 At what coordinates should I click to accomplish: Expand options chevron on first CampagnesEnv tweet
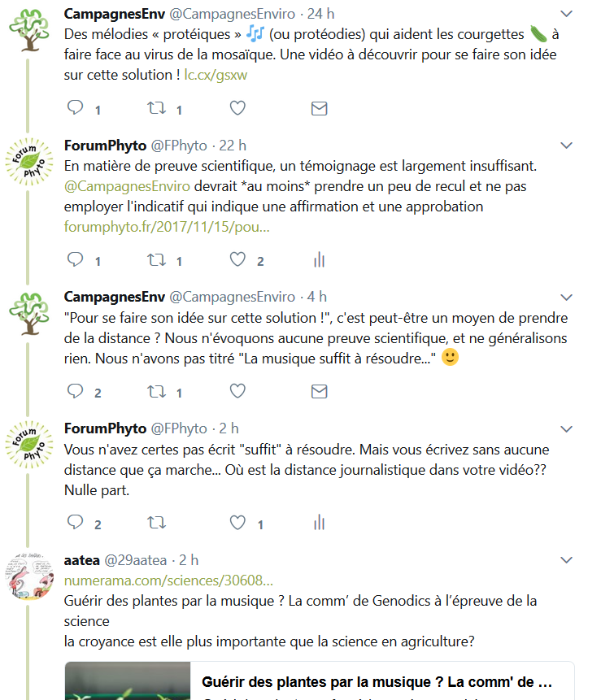pyautogui.click(x=566, y=14)
